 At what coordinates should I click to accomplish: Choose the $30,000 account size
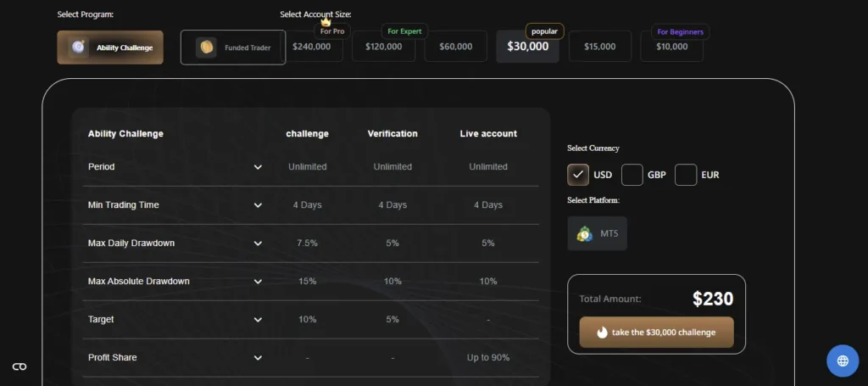pyautogui.click(x=527, y=47)
